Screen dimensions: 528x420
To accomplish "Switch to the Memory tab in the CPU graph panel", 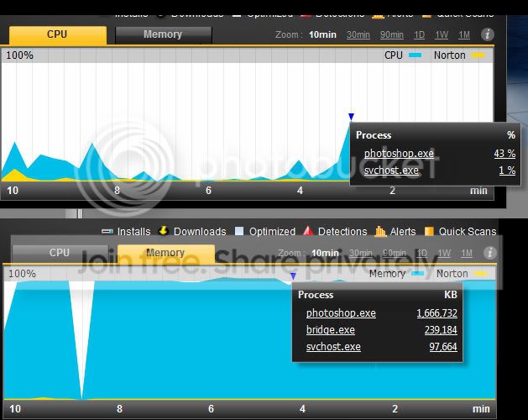I will pos(163,34).
